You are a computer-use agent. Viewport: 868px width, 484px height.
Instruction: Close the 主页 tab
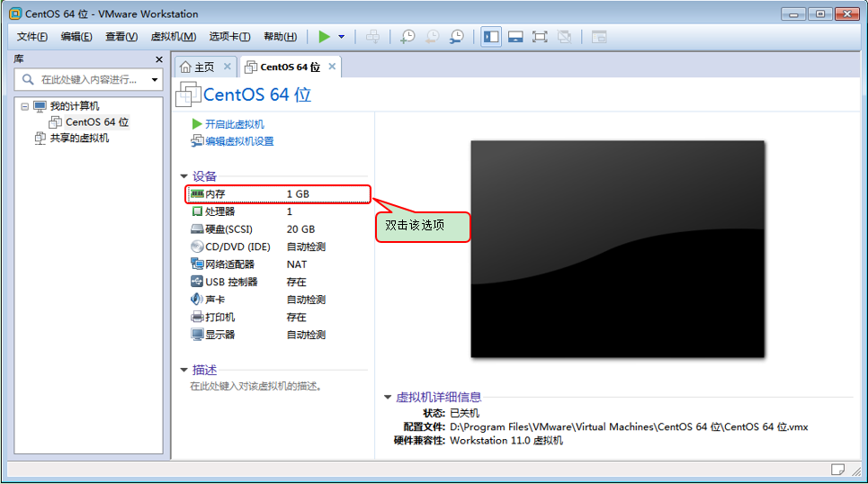pos(227,67)
